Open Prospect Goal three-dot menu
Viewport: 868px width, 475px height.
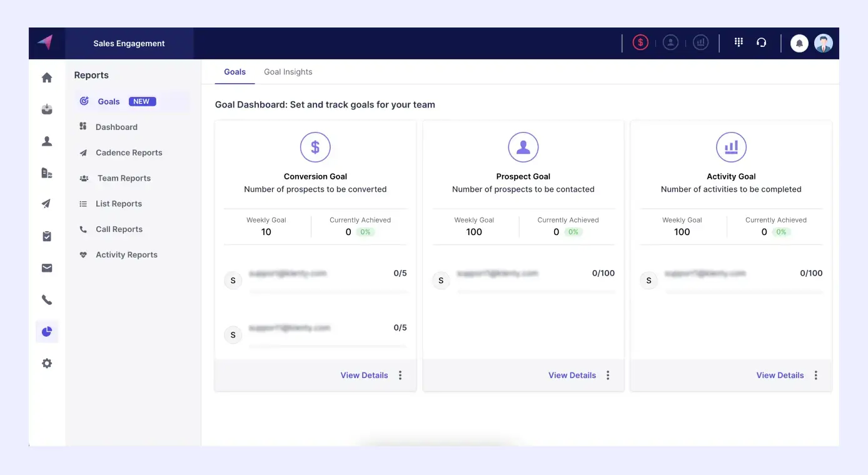pyautogui.click(x=608, y=375)
